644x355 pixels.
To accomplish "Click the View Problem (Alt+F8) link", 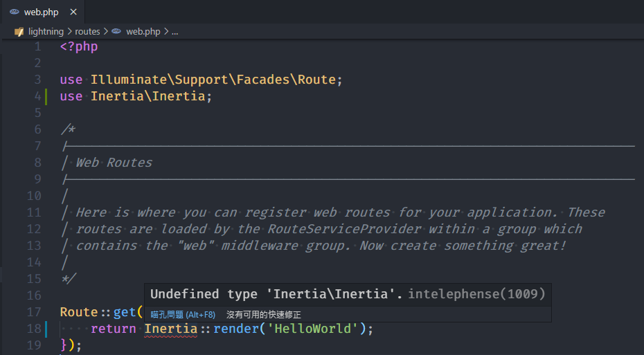I will click(x=183, y=315).
